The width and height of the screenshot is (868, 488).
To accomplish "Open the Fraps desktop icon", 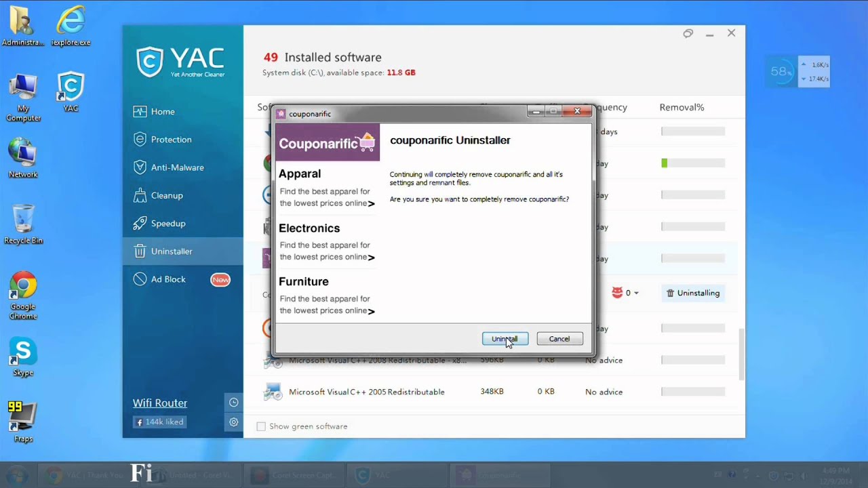I will tap(23, 422).
